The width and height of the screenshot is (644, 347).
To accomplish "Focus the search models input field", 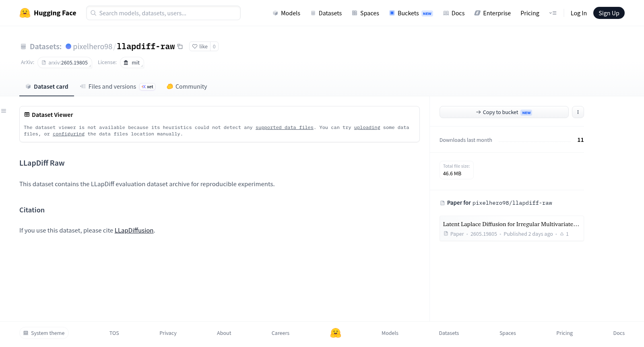I will (163, 13).
